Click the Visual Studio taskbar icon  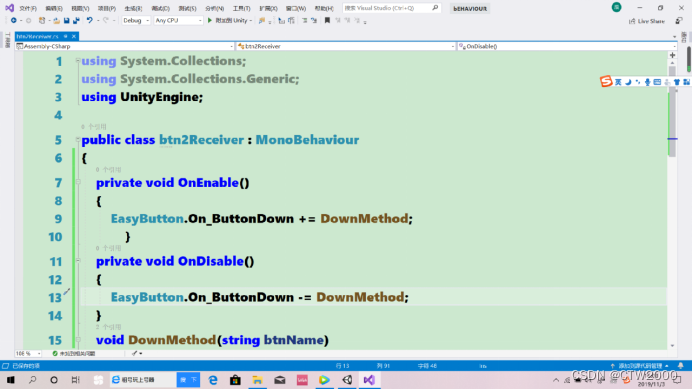[x=369, y=380]
